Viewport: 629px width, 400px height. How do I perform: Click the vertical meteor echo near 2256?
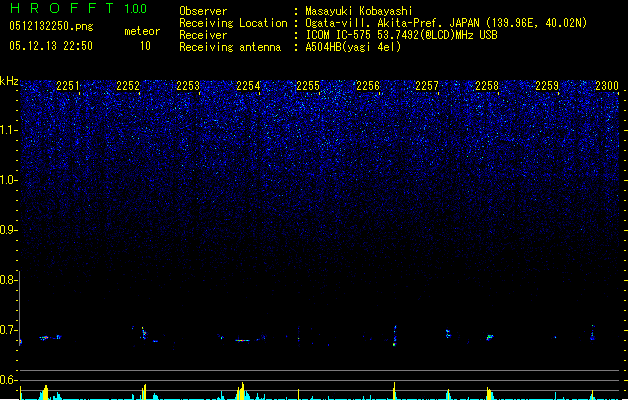(395, 335)
